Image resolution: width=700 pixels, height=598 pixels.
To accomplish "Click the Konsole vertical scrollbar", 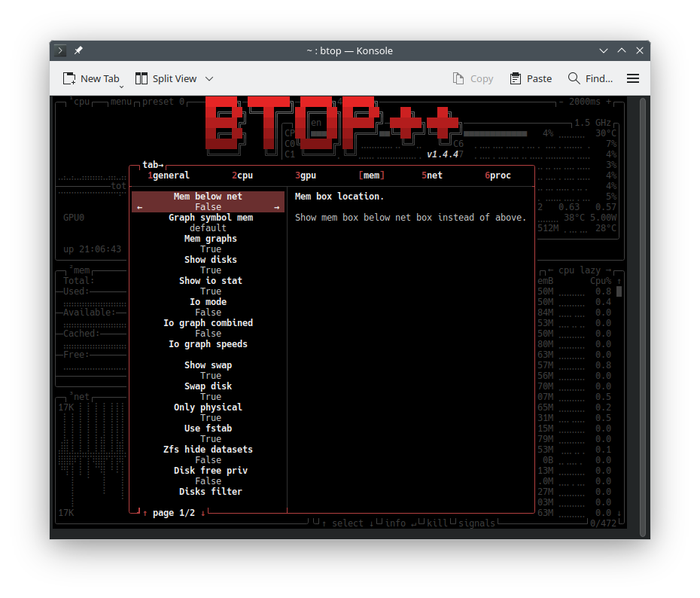I will (x=642, y=317).
